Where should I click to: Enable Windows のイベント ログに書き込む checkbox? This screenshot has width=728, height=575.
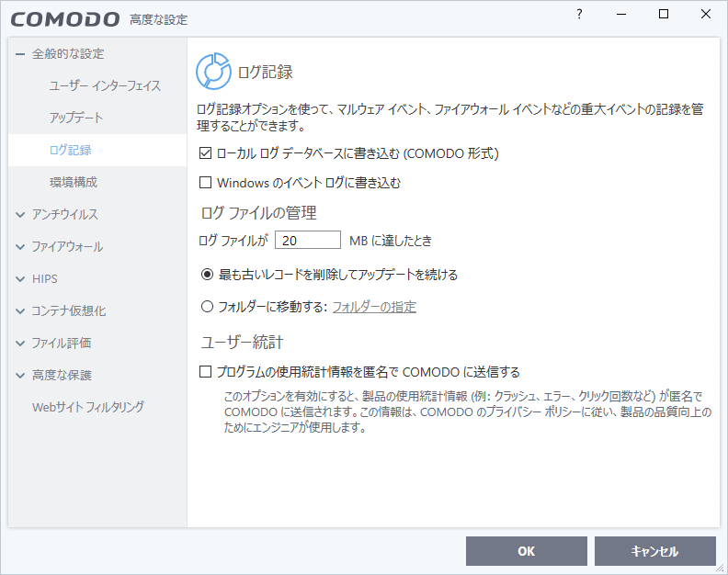[205, 183]
